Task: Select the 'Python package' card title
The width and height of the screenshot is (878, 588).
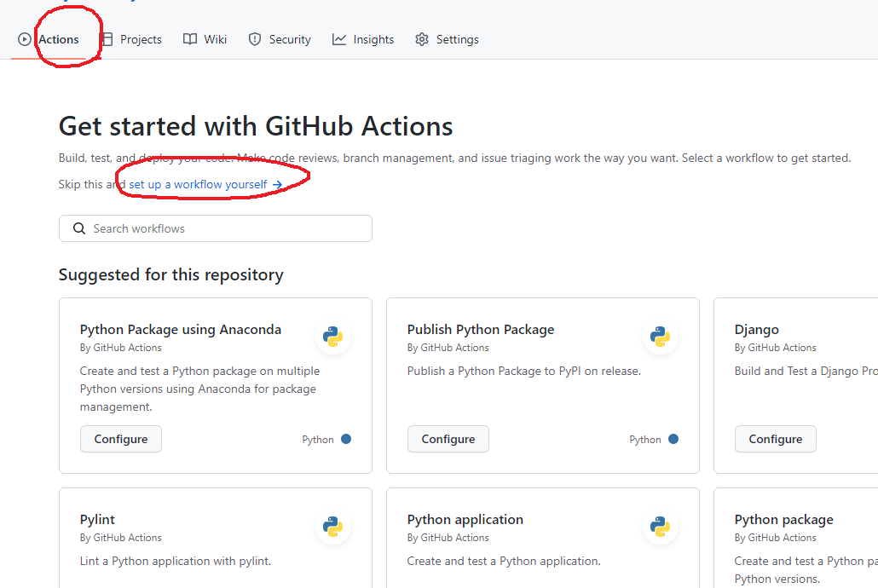Action: click(784, 519)
